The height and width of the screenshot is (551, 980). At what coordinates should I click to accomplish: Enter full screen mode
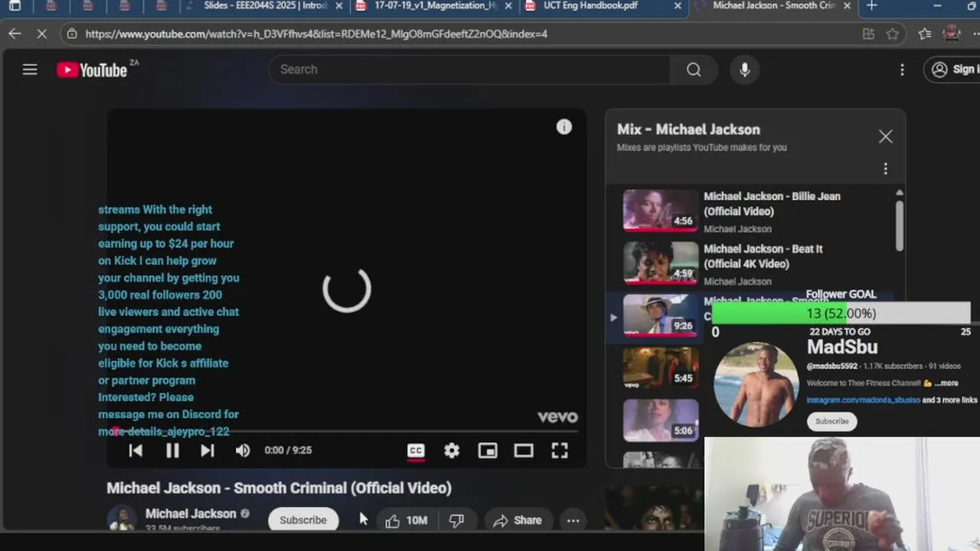pos(560,451)
